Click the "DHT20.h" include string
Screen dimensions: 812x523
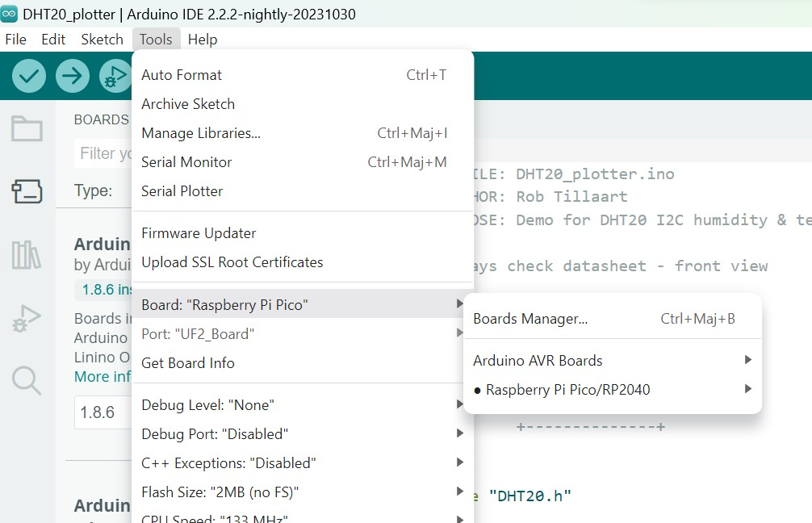click(x=529, y=496)
